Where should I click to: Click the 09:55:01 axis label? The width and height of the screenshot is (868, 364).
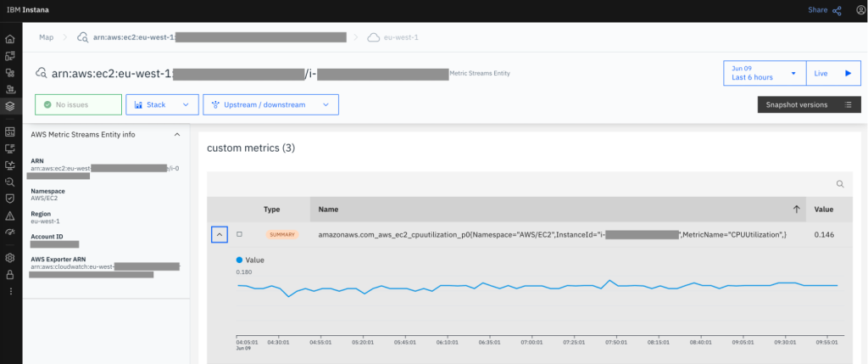[827, 343]
